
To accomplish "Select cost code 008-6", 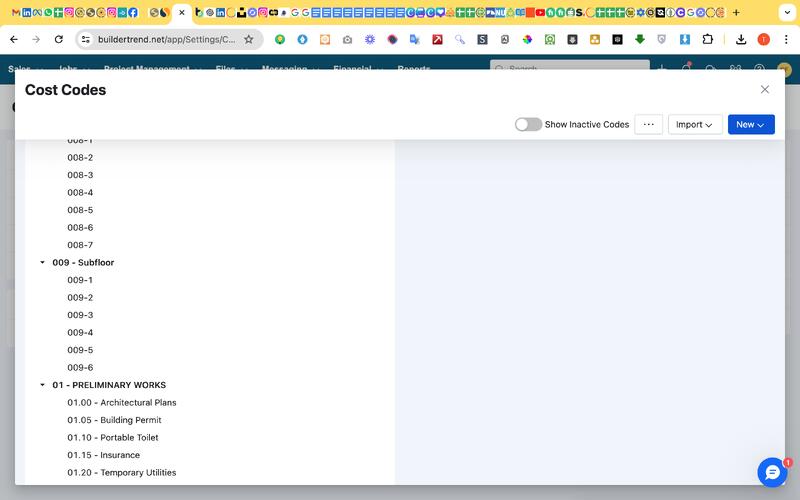I will coord(80,228).
